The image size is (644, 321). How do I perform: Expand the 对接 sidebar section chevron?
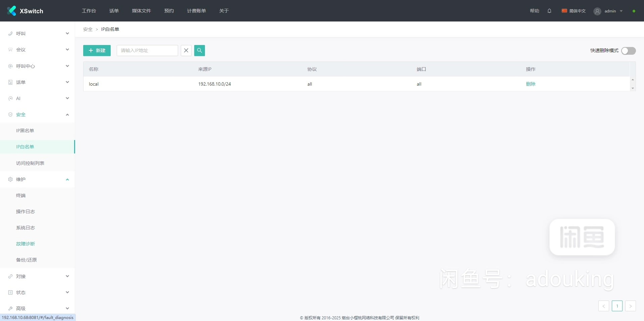click(x=67, y=276)
